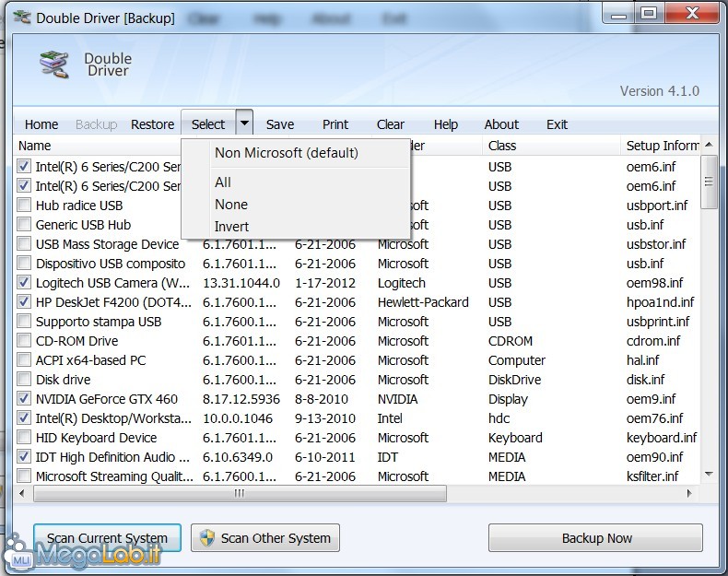Click the Double Driver logo icon
Viewport: 728px width, 576px height.
(x=54, y=65)
